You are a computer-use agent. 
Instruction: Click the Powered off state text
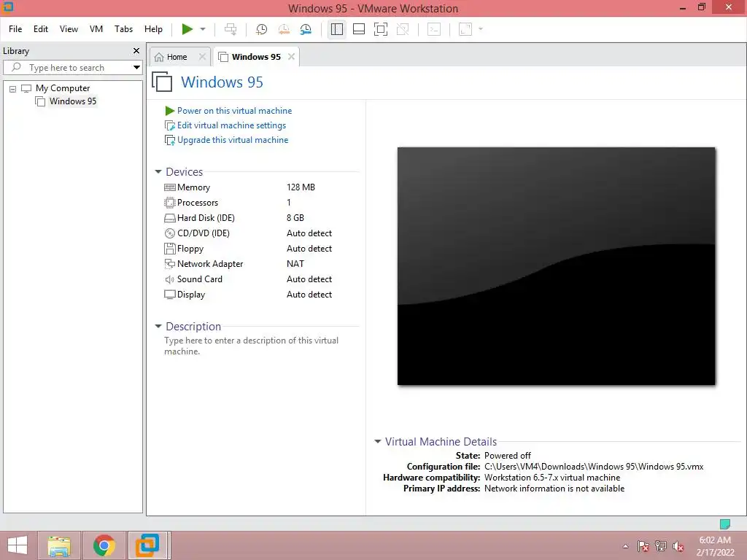pyautogui.click(x=508, y=456)
